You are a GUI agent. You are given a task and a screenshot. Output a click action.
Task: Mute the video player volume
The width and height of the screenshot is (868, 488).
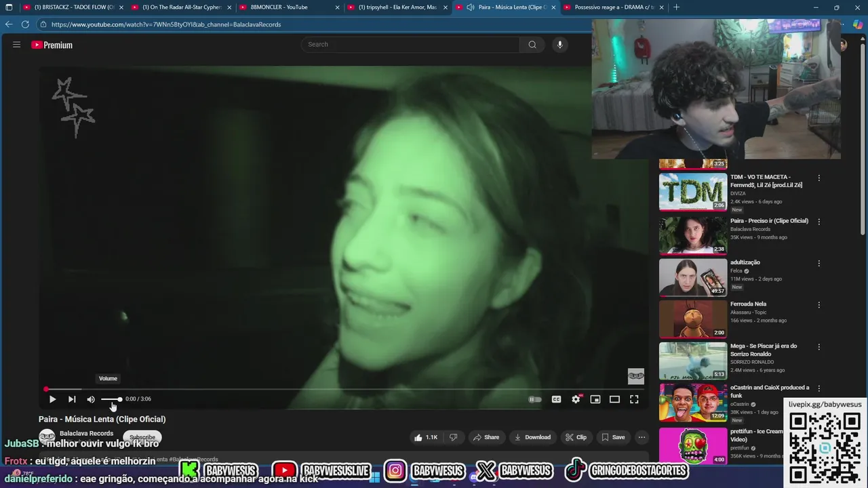(x=91, y=399)
